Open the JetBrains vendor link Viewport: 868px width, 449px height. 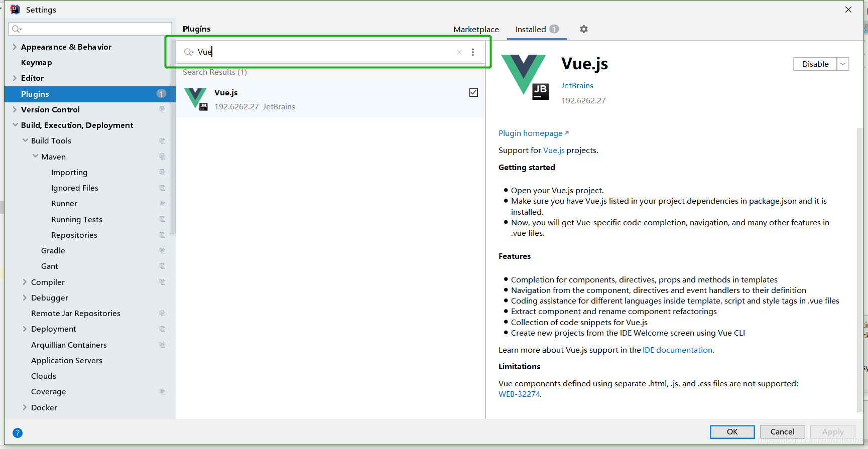pos(577,85)
